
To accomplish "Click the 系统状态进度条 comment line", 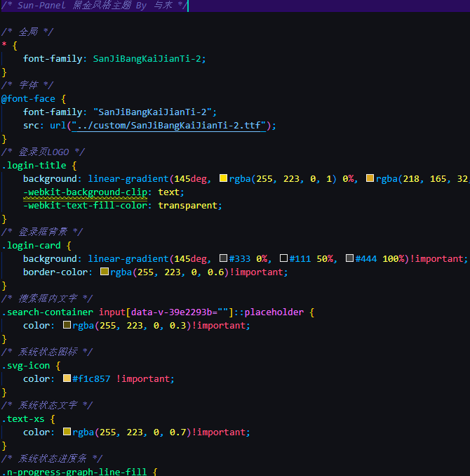I will (52, 458).
